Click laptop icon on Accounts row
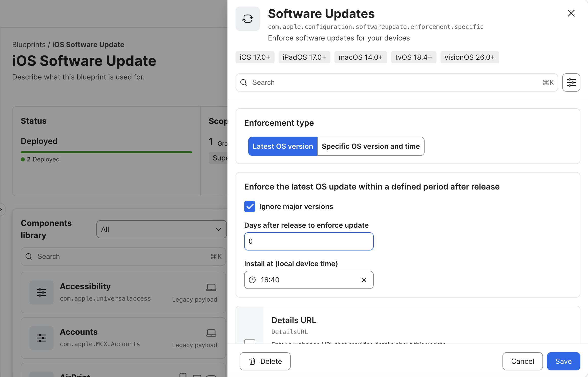This screenshot has width=588, height=377. (211, 333)
